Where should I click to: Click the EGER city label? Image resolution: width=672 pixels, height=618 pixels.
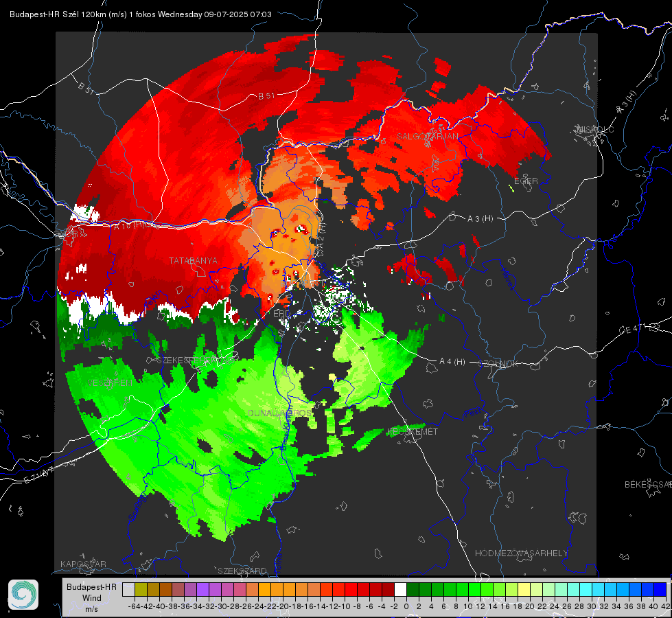[526, 181]
